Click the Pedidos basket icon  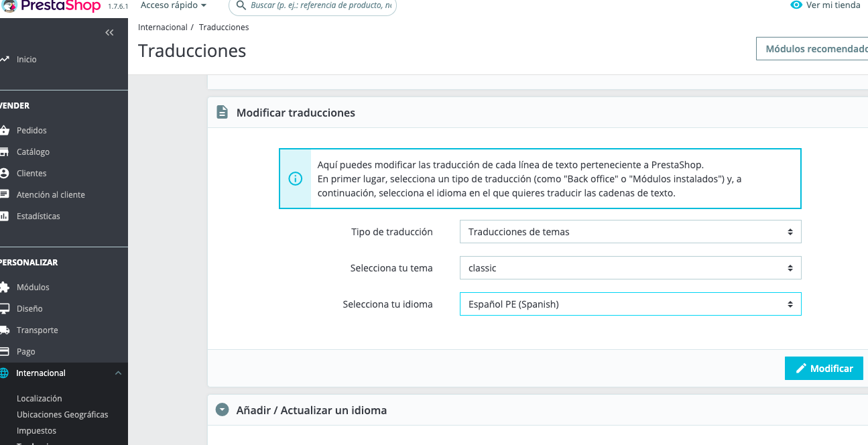coord(4,131)
